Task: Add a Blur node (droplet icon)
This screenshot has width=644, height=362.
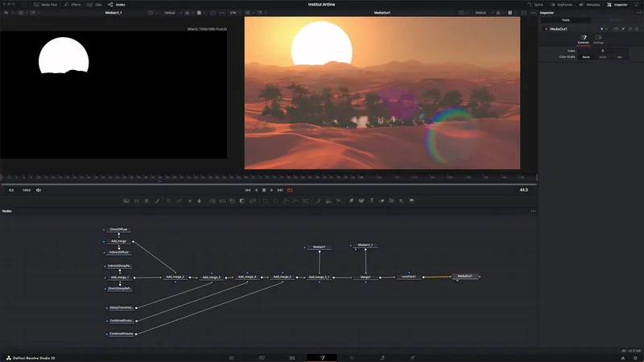Action: (200, 200)
